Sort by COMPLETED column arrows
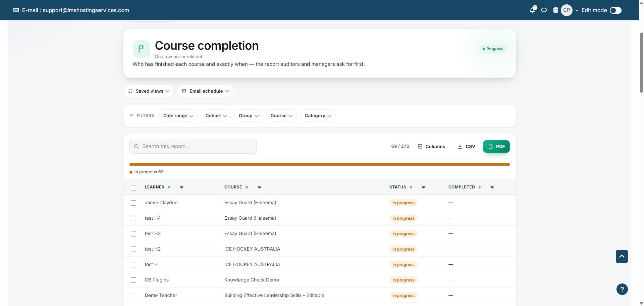This screenshot has height=306, width=644. point(480,187)
